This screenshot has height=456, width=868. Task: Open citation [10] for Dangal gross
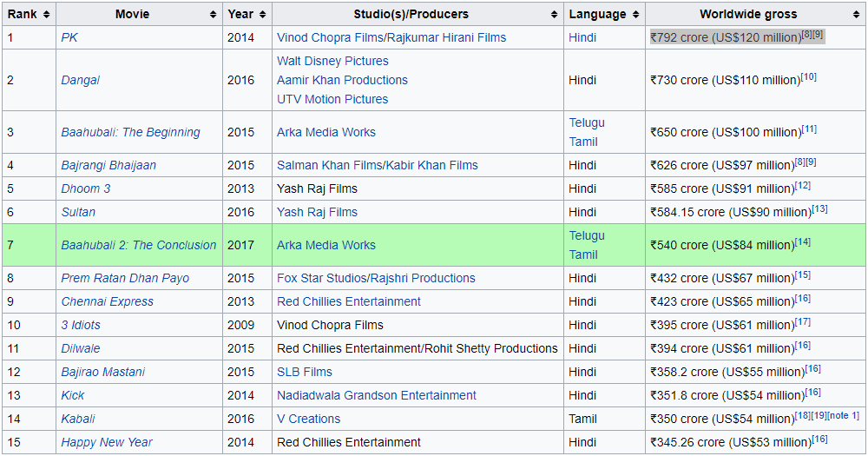pos(808,76)
